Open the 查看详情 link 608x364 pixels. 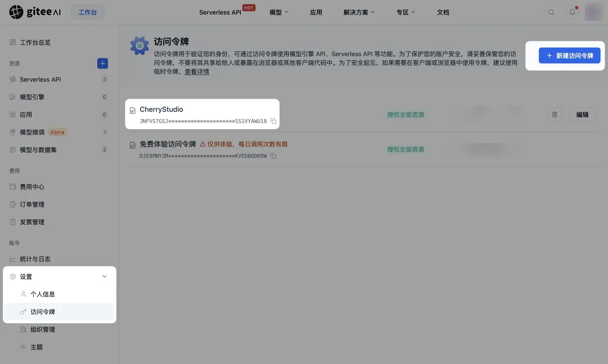197,72
